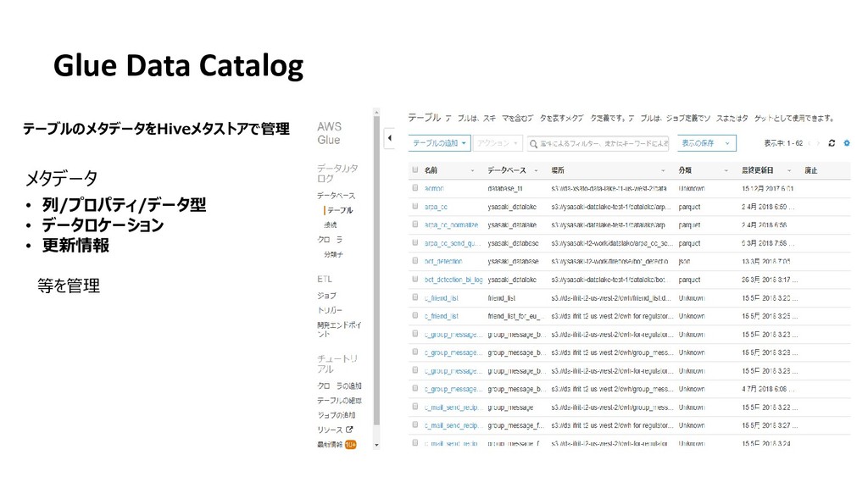Open the テーブルの追加 dropdown button
The width and height of the screenshot is (868, 488).
(440, 143)
